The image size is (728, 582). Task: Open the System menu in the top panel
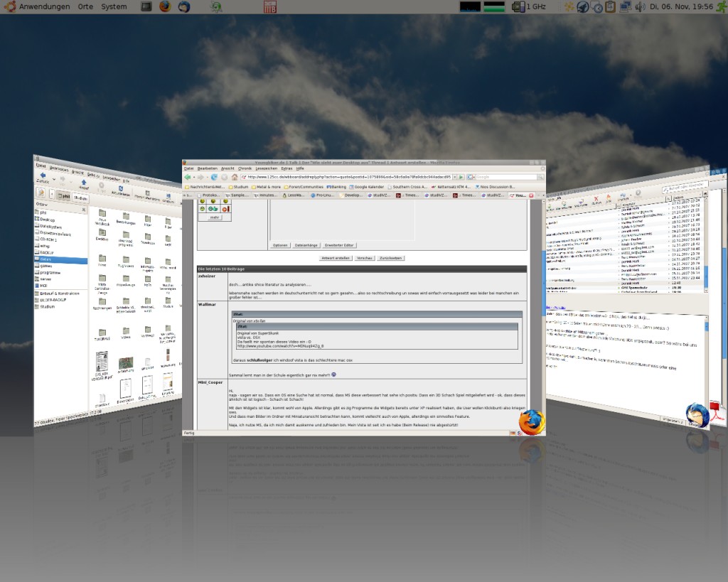(114, 6)
